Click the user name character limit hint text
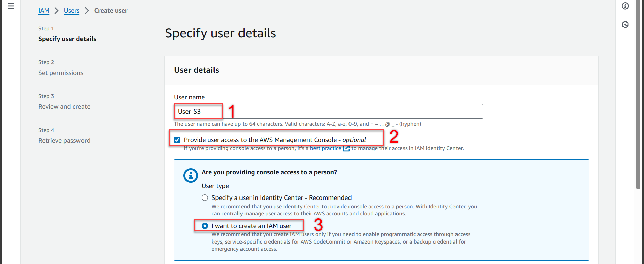The image size is (644, 264). (x=298, y=124)
